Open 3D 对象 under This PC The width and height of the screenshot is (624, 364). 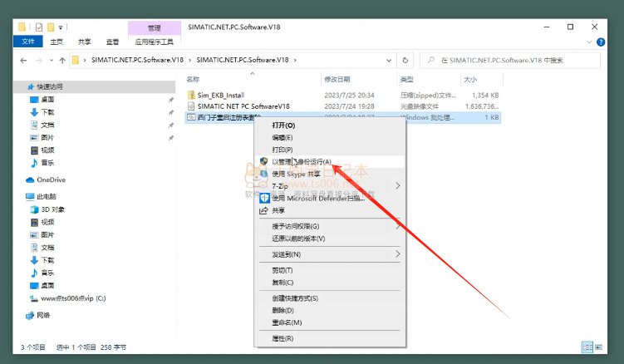click(52, 209)
